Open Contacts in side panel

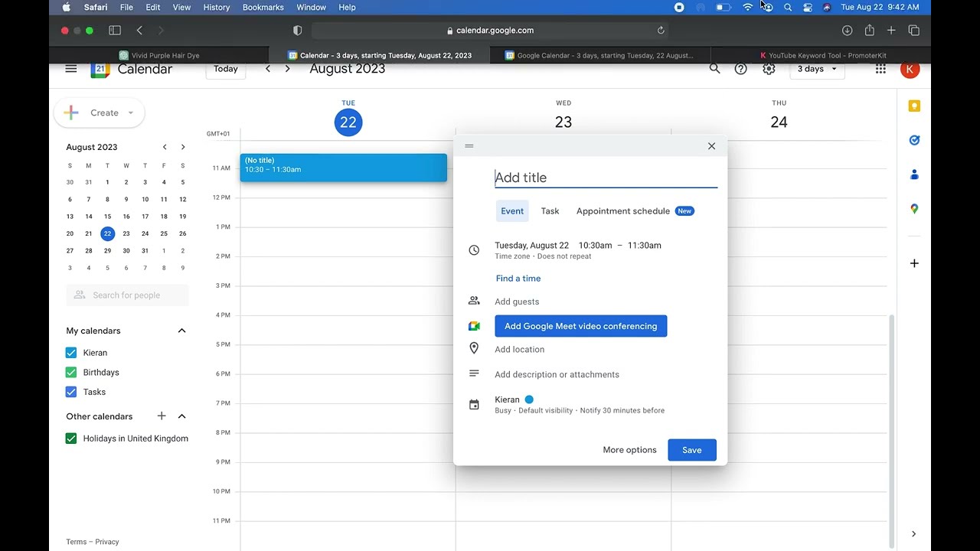[x=914, y=174]
